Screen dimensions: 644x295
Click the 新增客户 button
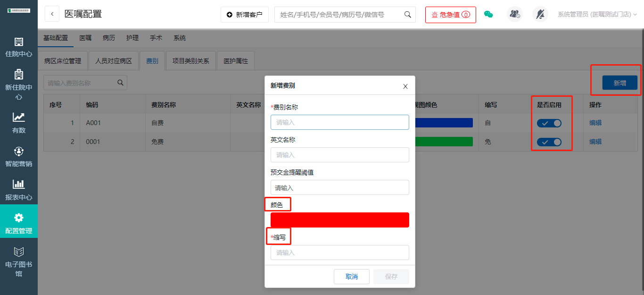[244, 15]
